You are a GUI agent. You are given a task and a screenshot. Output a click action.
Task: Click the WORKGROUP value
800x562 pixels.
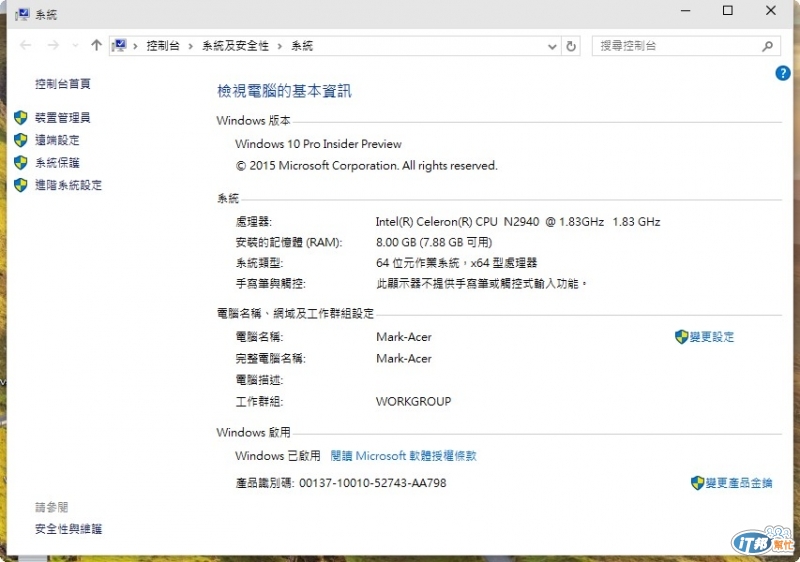(414, 402)
